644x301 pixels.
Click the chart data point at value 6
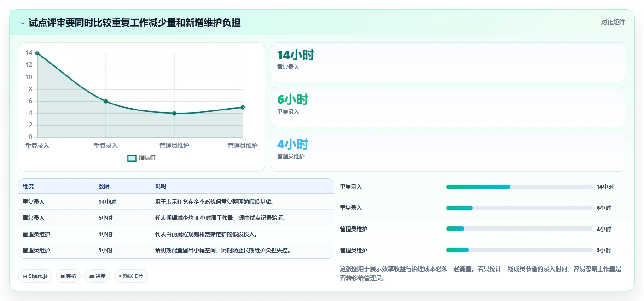pyautogui.click(x=106, y=101)
